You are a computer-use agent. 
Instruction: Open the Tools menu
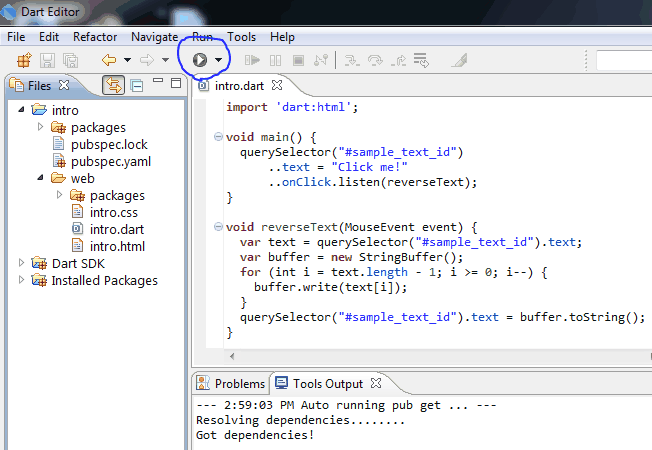(x=242, y=37)
